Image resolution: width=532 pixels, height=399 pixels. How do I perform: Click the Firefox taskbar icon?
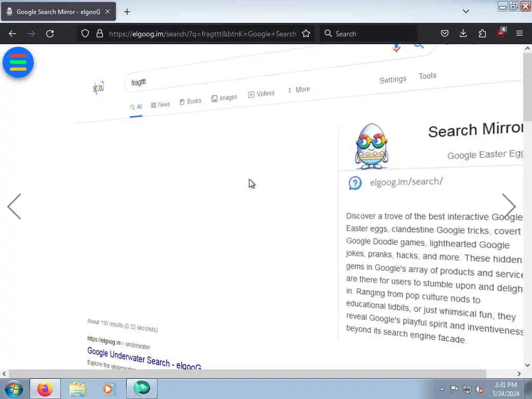tap(45, 389)
